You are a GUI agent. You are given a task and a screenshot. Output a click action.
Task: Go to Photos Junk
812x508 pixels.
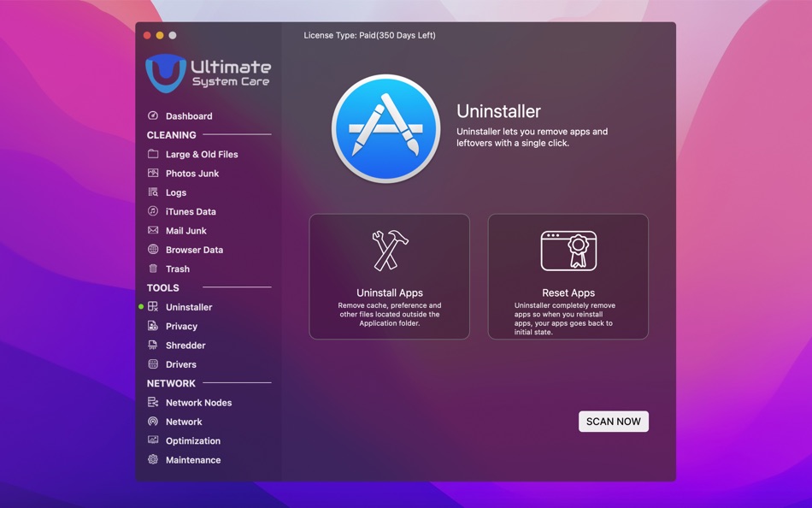click(x=192, y=174)
